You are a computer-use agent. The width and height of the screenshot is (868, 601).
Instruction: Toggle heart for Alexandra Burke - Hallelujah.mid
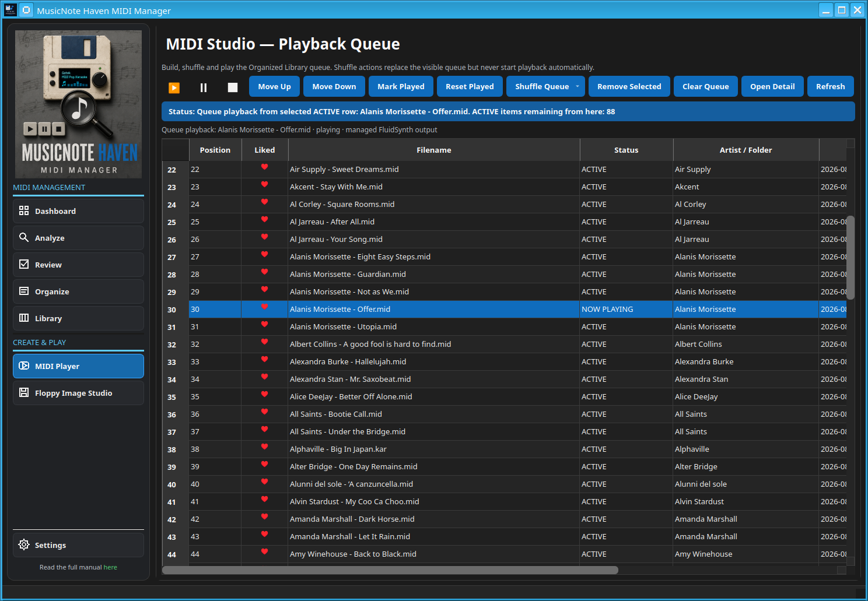tap(264, 360)
